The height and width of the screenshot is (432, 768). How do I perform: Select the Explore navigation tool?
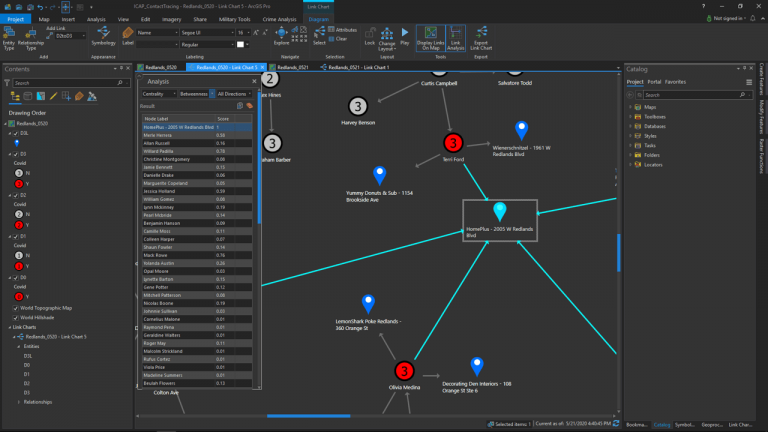(281, 36)
